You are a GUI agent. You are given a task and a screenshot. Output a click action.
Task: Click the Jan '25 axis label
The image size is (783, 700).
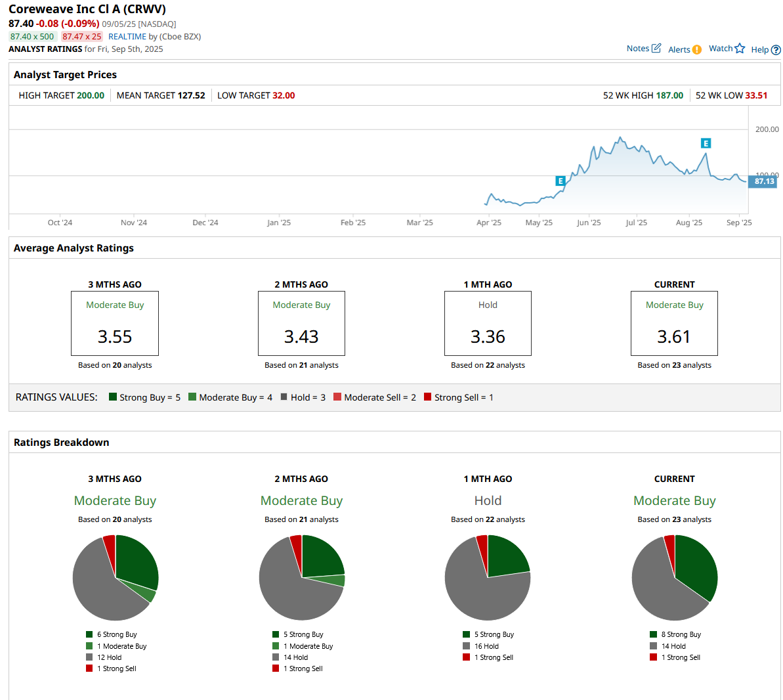279,223
